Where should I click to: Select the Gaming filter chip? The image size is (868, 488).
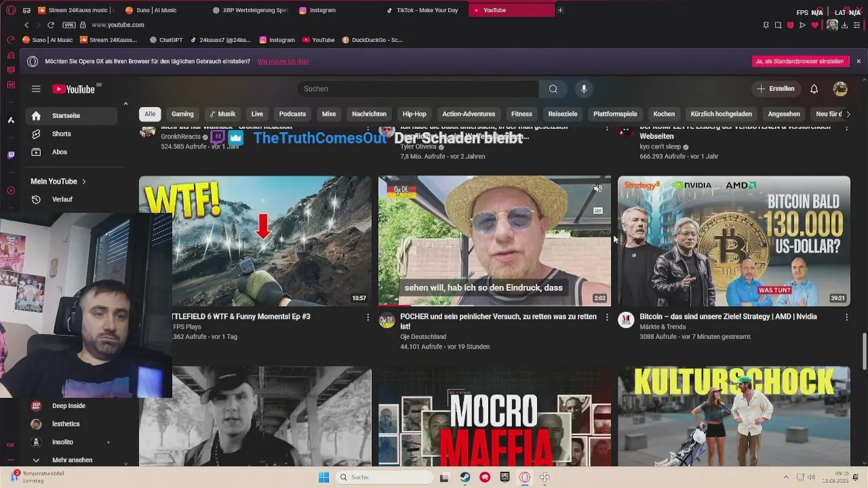pos(182,114)
